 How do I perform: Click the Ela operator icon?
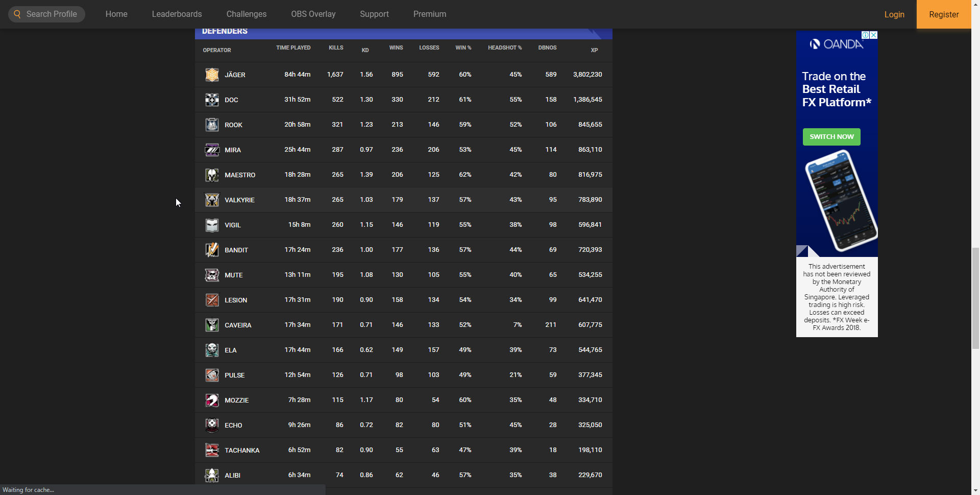coord(212,350)
